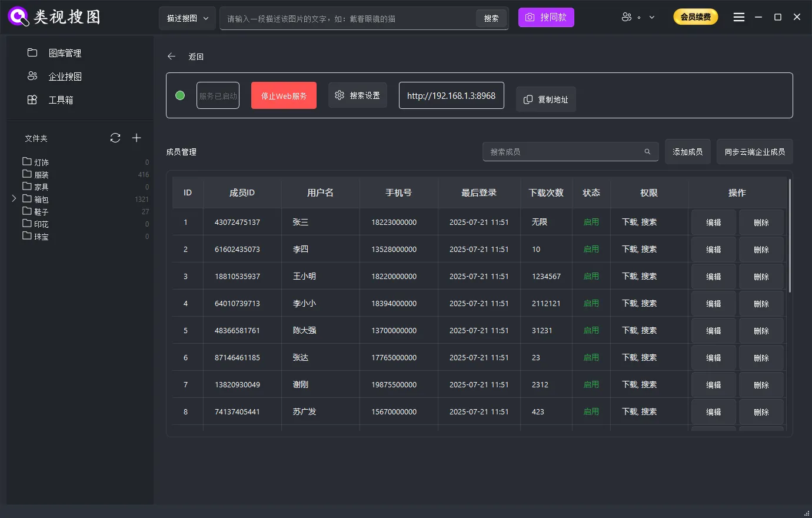Open the account chevron dropdown top right

[x=652, y=17]
